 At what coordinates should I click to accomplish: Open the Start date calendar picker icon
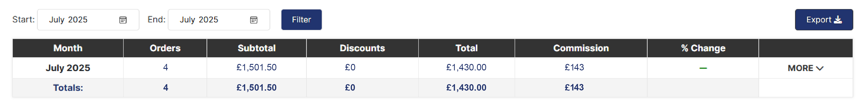pos(123,20)
